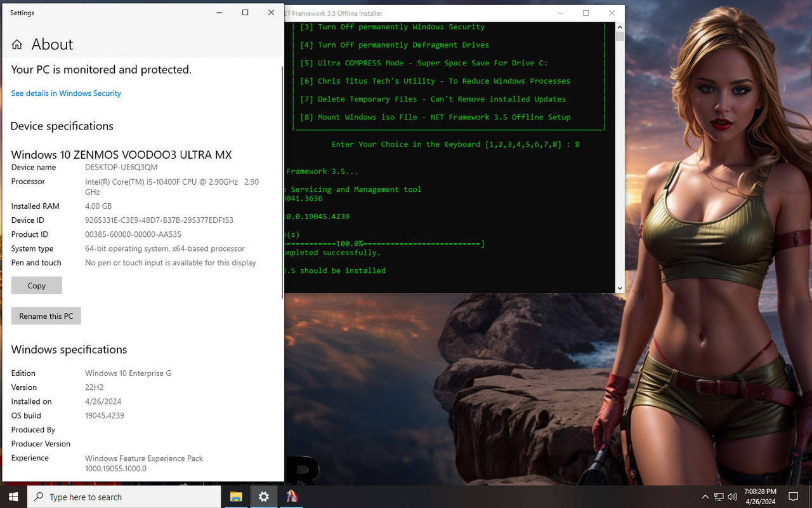The height and width of the screenshot is (508, 812).
Task: Click scroll down arrow in installer console
Action: [620, 288]
